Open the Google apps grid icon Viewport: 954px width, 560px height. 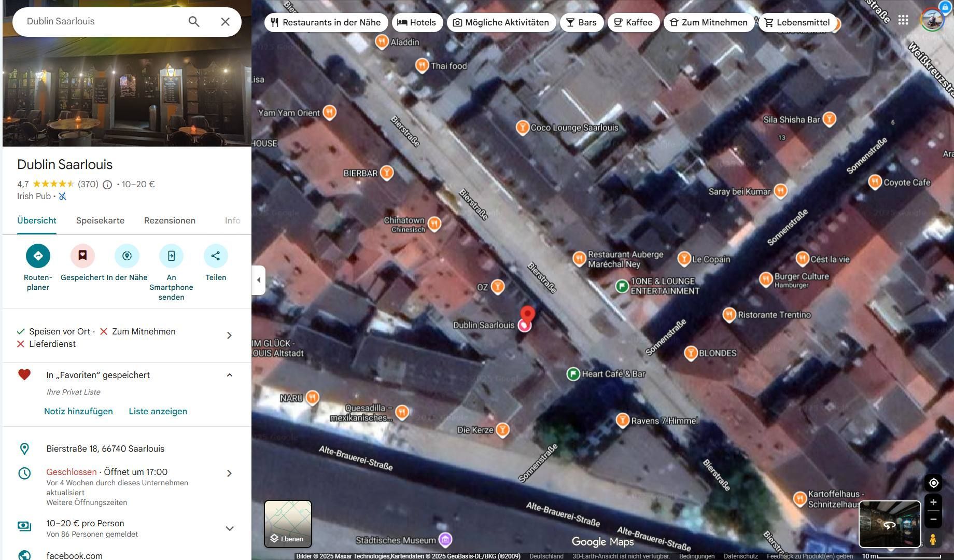coord(903,20)
